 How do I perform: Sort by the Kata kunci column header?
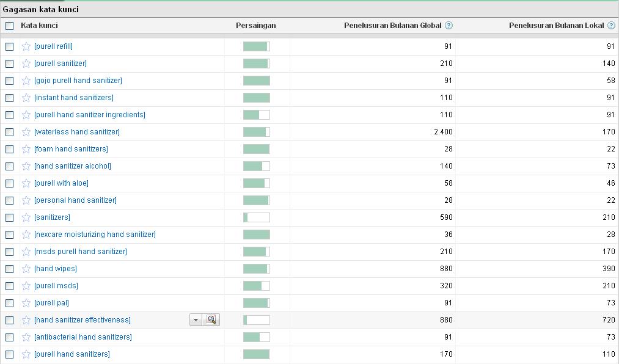[x=39, y=26]
